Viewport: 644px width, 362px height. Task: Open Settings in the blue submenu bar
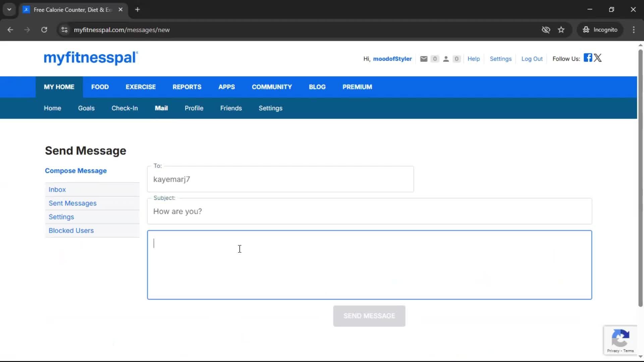pos(270,108)
